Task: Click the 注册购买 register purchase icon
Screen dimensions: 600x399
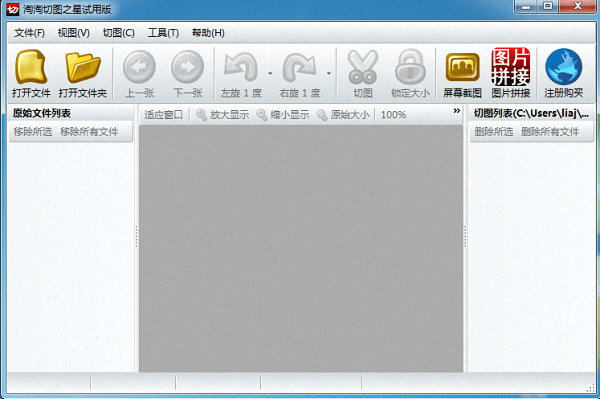Action: click(x=564, y=73)
